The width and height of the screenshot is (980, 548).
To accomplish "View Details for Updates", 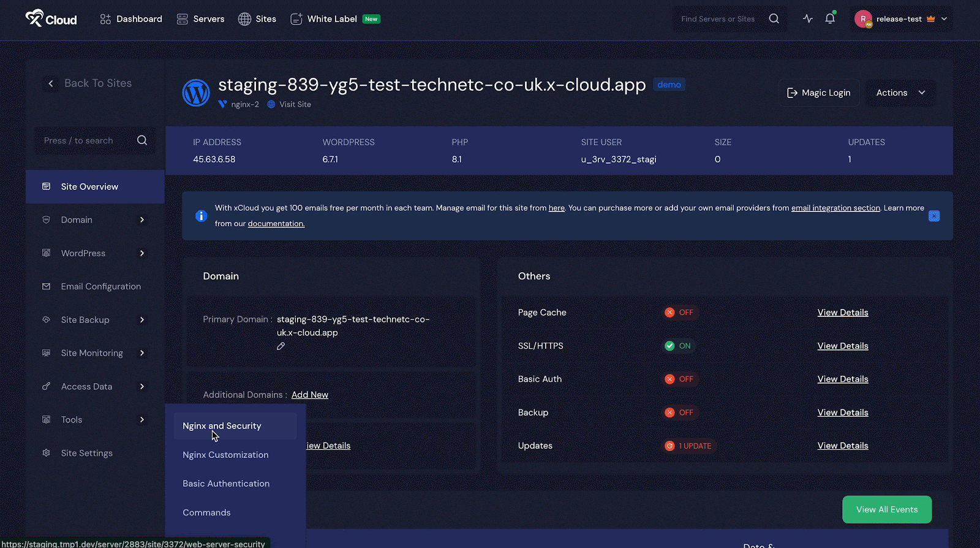I will pos(843,446).
